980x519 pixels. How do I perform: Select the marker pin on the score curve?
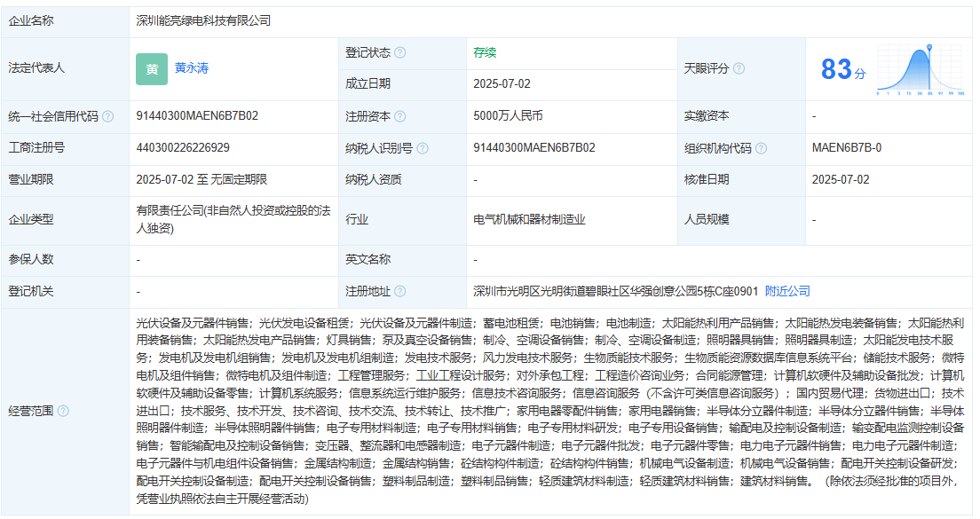(929, 47)
